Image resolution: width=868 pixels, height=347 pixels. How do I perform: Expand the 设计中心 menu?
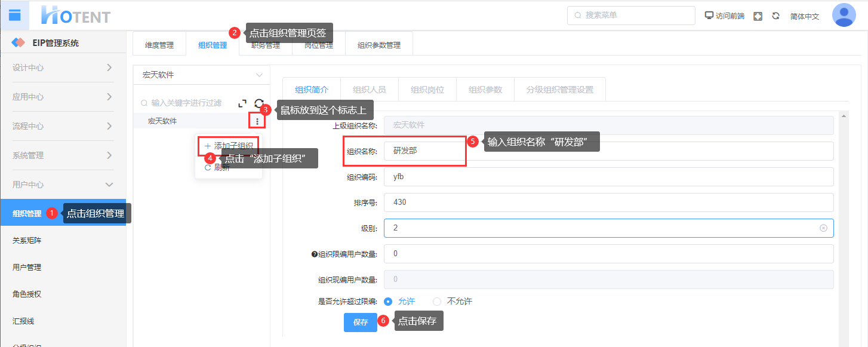[x=63, y=67]
